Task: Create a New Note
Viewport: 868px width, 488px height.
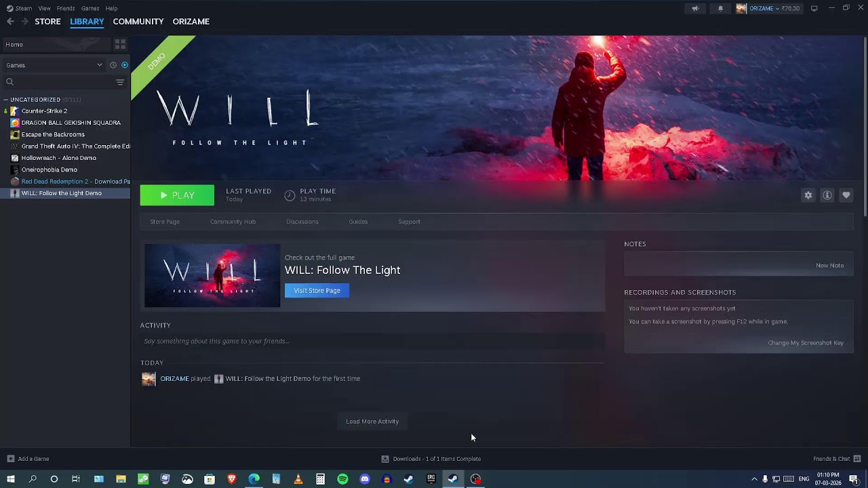Action: click(x=829, y=266)
